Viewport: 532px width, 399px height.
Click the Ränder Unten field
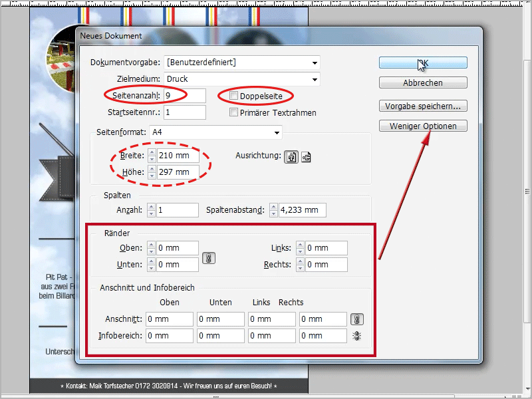coord(178,265)
